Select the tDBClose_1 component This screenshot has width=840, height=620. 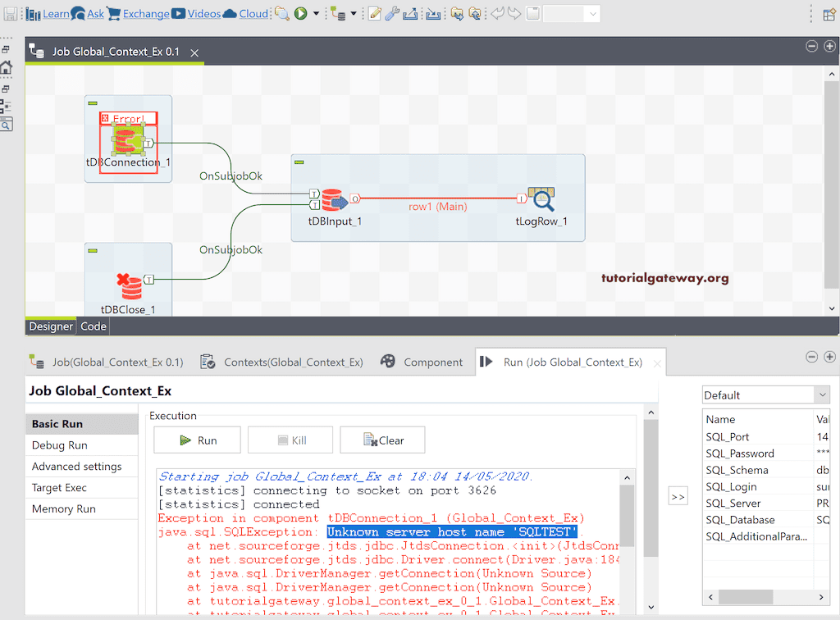[127, 286]
